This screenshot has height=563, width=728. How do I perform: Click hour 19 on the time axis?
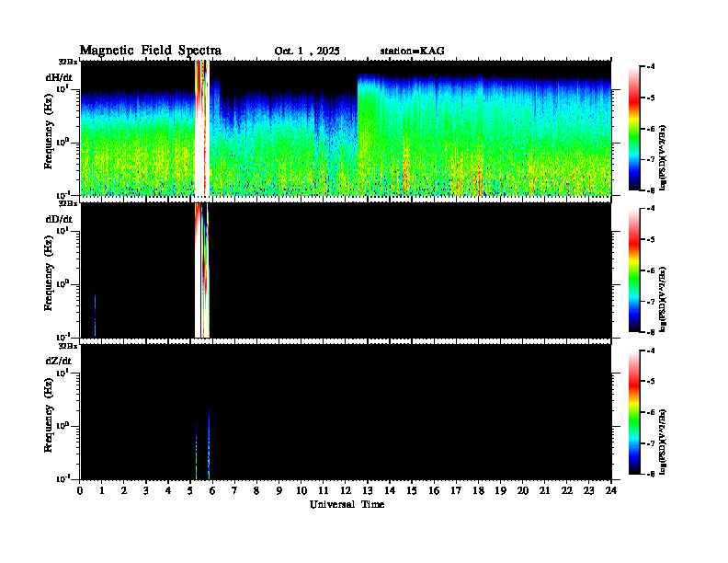[x=500, y=491]
